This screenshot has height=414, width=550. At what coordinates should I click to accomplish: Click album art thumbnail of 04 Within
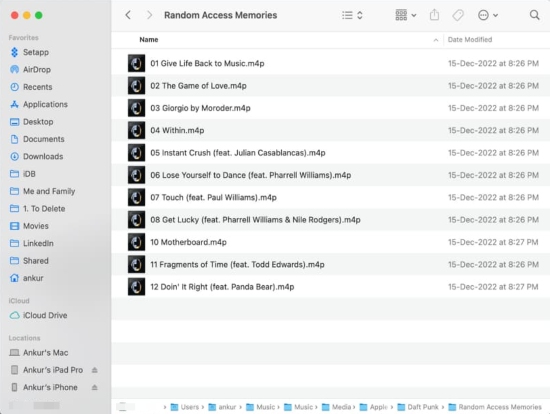136,131
